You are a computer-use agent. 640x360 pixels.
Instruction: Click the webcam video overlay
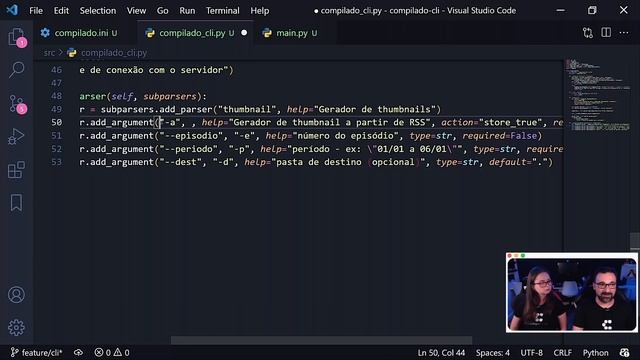571,292
